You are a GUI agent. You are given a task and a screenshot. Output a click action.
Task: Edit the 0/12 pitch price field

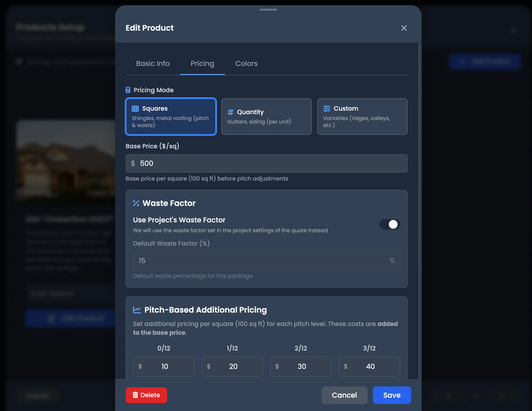[164, 366]
